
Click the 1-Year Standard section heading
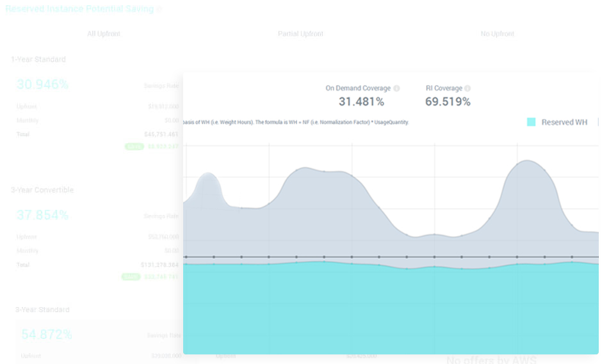(38, 59)
